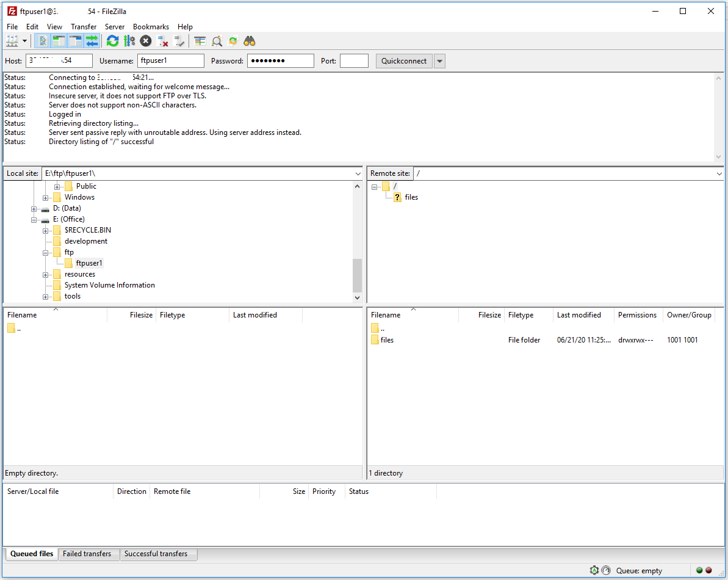Open the Remote site path dropdown
This screenshot has width=728, height=580.
tap(719, 173)
